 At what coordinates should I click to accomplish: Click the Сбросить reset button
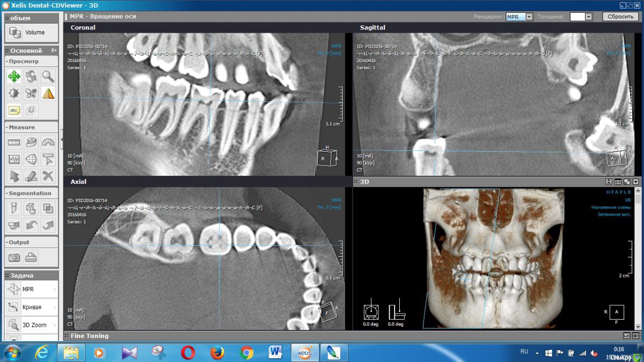620,17
